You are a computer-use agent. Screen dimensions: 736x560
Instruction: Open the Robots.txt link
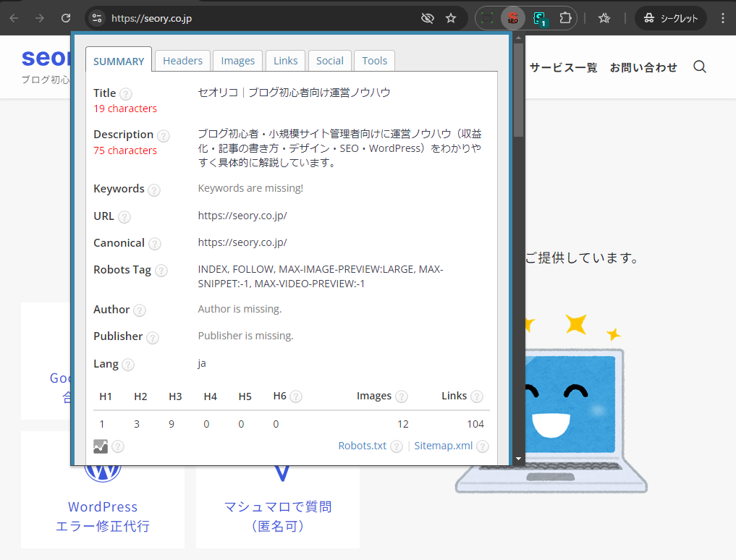click(363, 446)
